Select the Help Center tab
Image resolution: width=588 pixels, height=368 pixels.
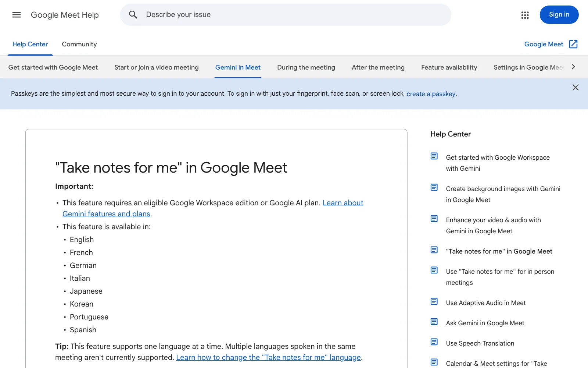point(30,44)
